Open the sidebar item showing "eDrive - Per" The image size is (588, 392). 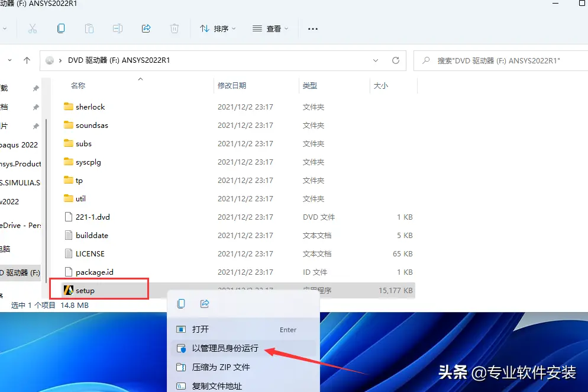[20, 225]
